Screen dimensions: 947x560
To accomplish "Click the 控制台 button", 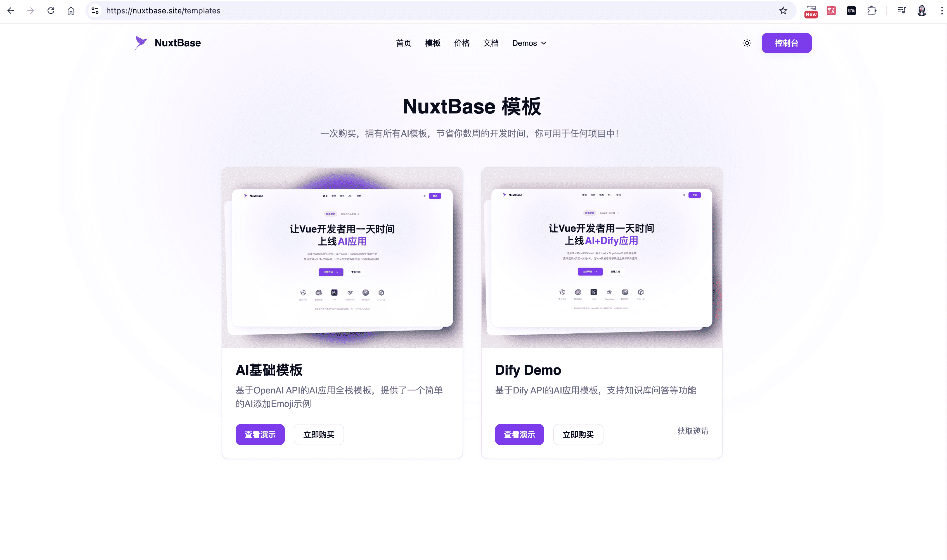I will (787, 43).
